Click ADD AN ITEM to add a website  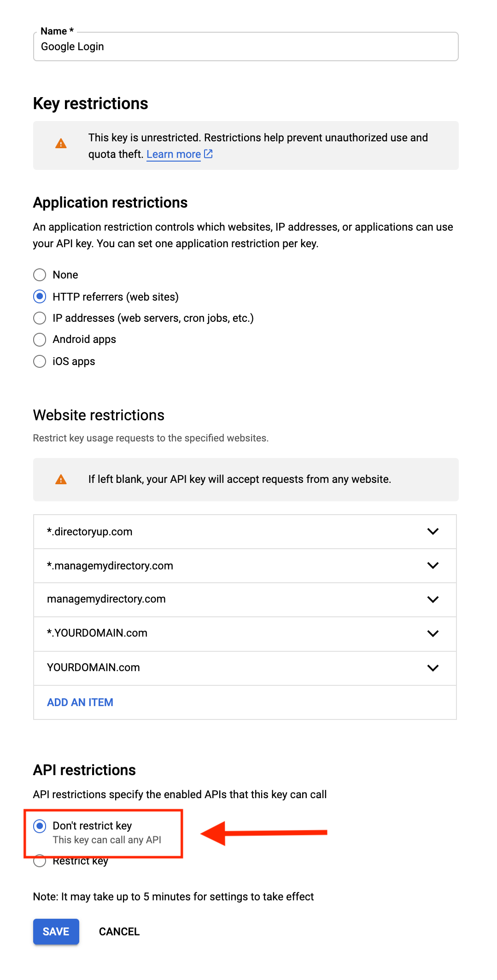tap(79, 702)
